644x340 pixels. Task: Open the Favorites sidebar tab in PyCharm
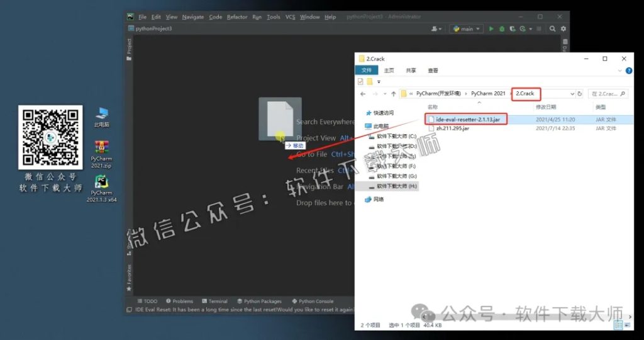click(x=129, y=278)
